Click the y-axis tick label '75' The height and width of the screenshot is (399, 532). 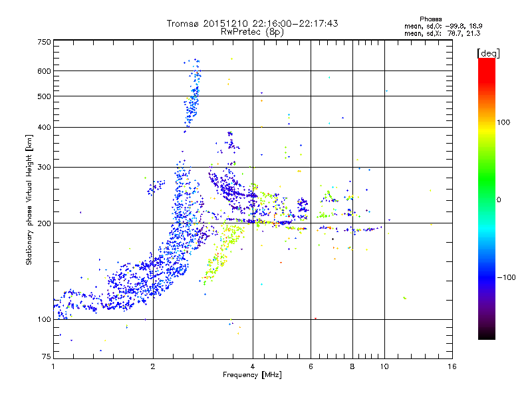coord(47,356)
